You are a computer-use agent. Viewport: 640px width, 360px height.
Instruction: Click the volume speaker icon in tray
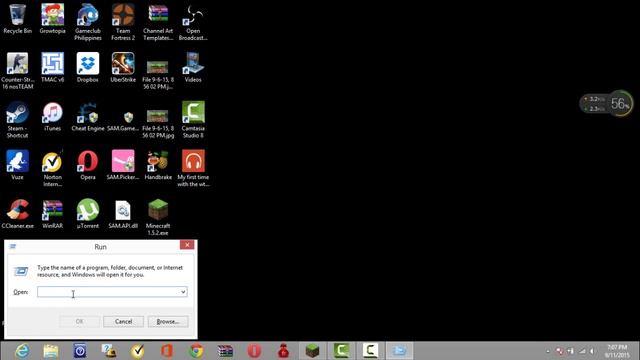(592, 351)
